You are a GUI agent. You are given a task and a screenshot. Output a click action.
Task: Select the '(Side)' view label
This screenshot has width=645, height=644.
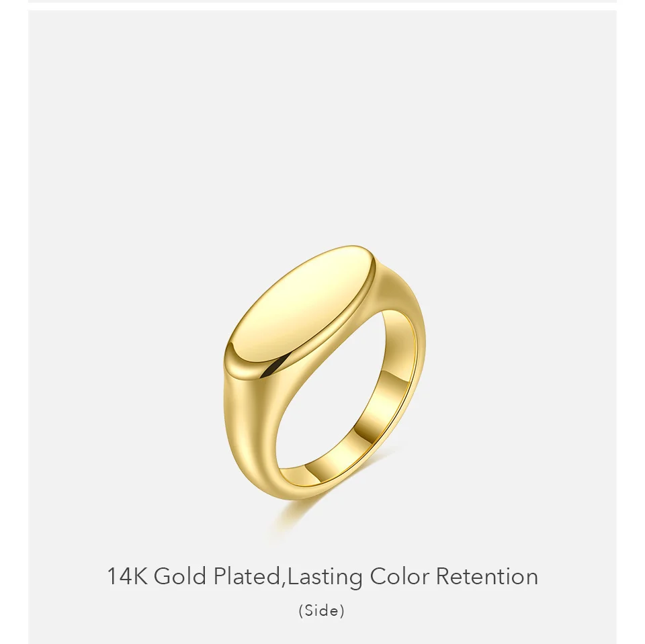pyautogui.click(x=322, y=610)
